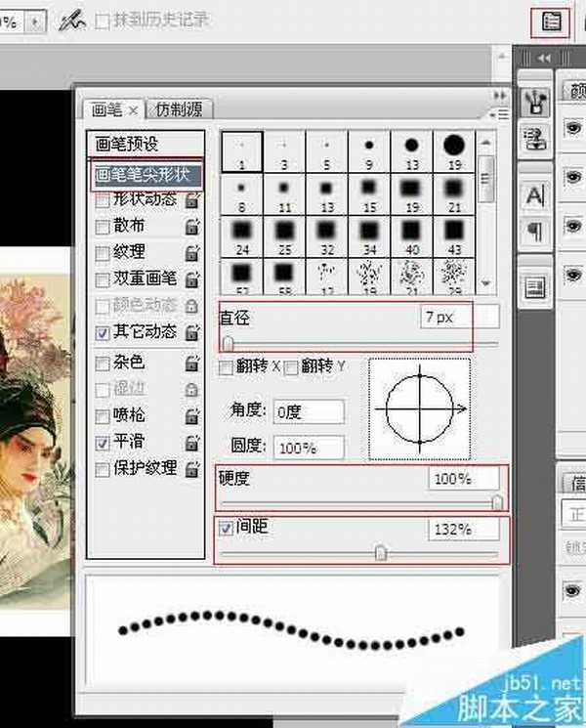Click the 直径 slider thumb

point(228,344)
